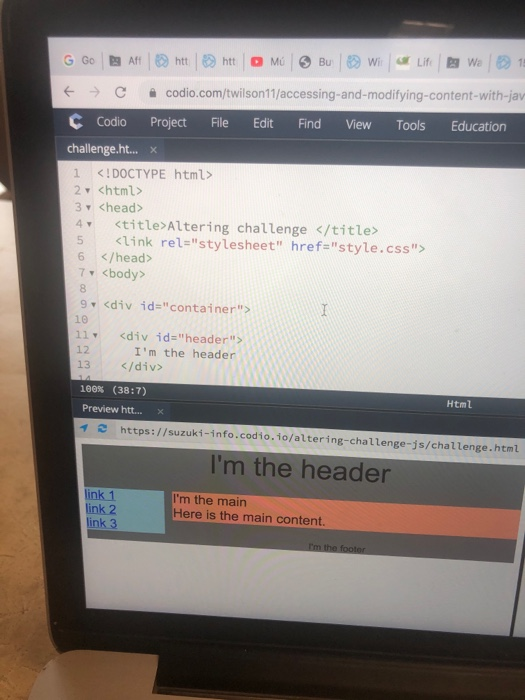Click line number 8 in gutter
This screenshot has width=525, height=700.
[x=83, y=288]
